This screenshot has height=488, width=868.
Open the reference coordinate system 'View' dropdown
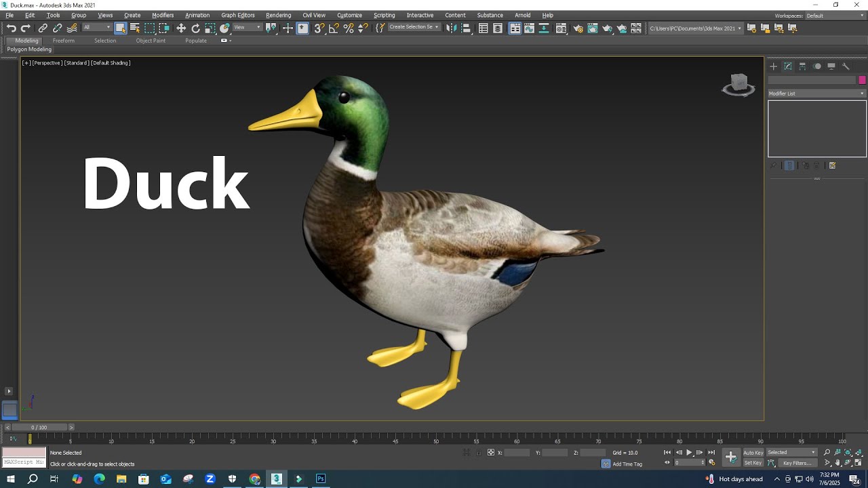tap(248, 28)
